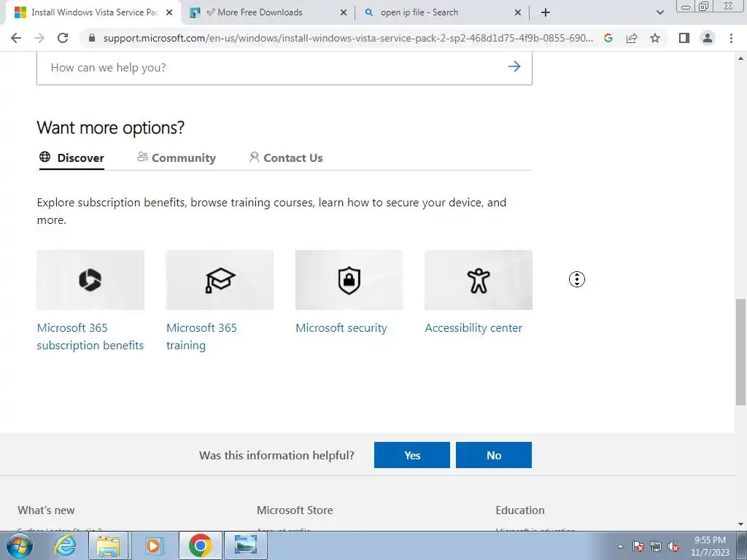This screenshot has width=747, height=560.
Task: Click the shield lock security tile
Action: [x=349, y=280]
